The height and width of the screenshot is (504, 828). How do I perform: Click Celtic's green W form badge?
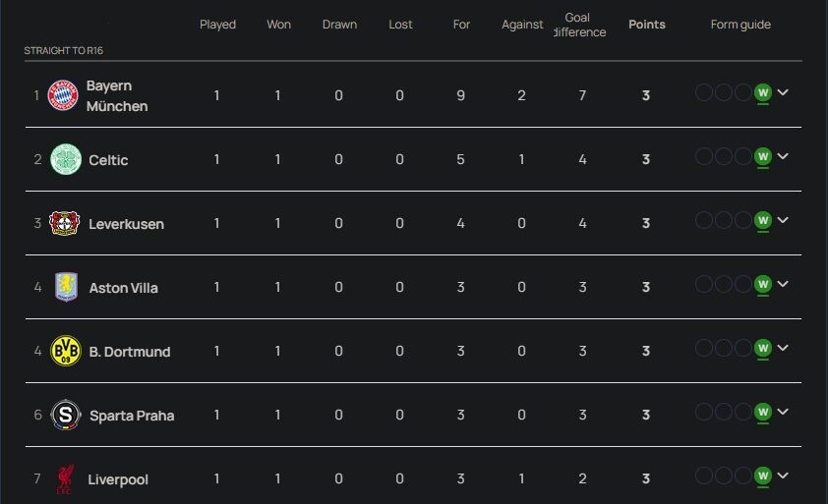click(x=762, y=157)
